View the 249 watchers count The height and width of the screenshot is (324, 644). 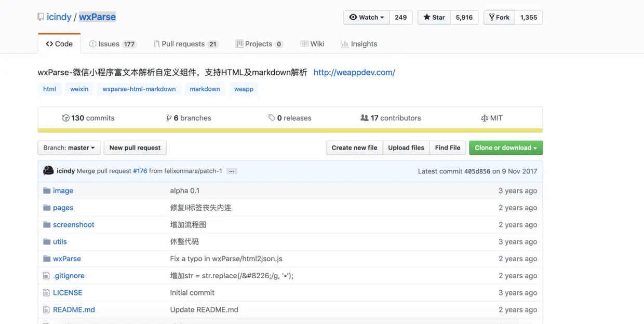click(400, 17)
